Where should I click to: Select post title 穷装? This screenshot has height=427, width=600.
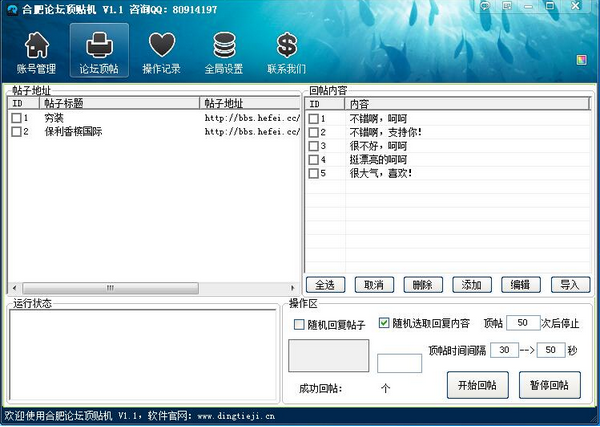[x=54, y=118]
